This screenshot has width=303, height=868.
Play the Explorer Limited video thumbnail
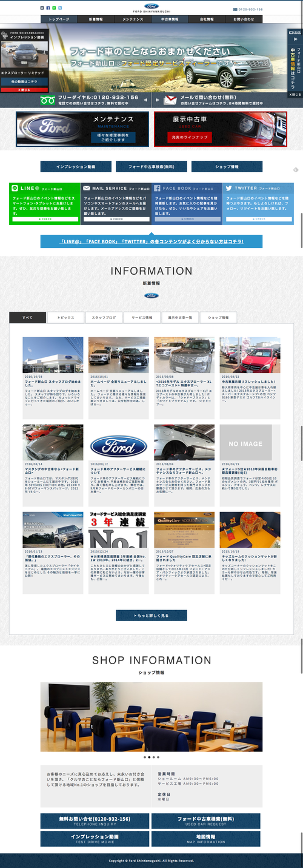pos(24,55)
